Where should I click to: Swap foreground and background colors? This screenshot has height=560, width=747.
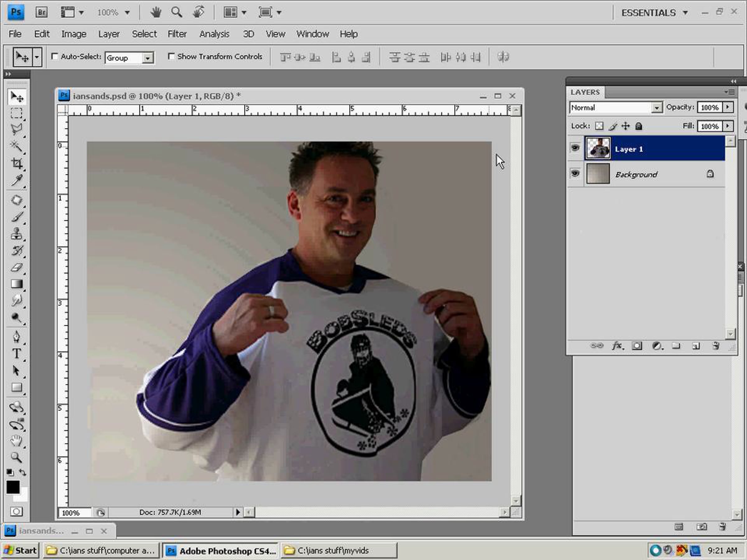coord(23,472)
